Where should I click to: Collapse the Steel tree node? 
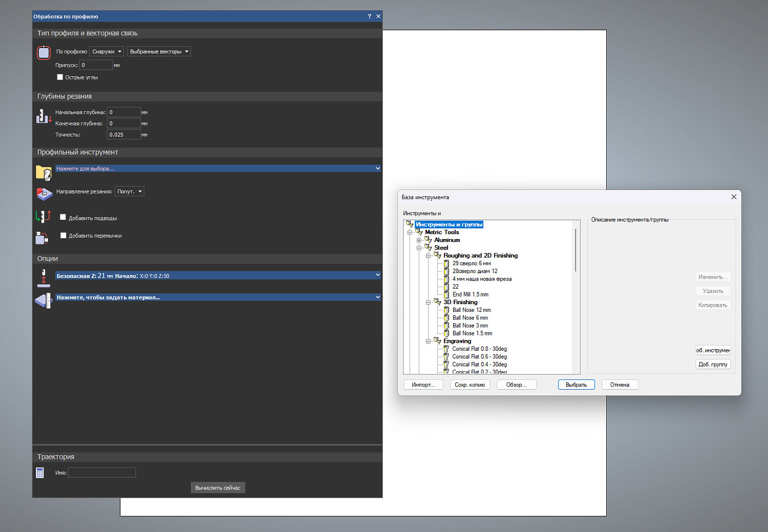[419, 248]
